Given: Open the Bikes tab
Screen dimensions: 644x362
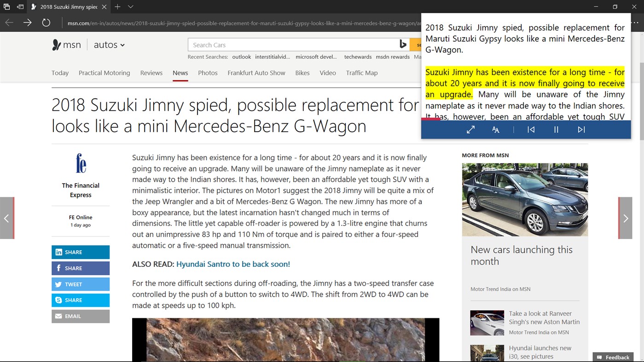Looking at the screenshot, I should coord(302,73).
